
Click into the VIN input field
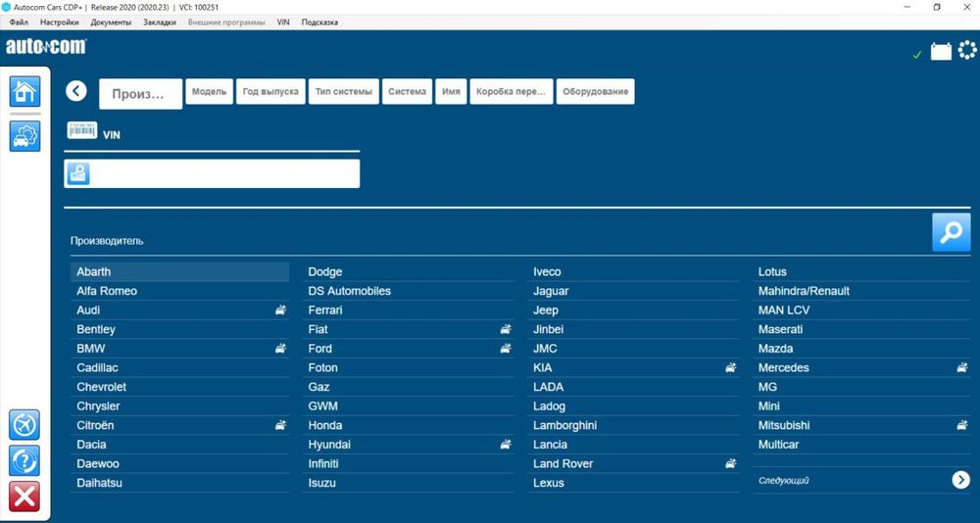[x=212, y=173]
